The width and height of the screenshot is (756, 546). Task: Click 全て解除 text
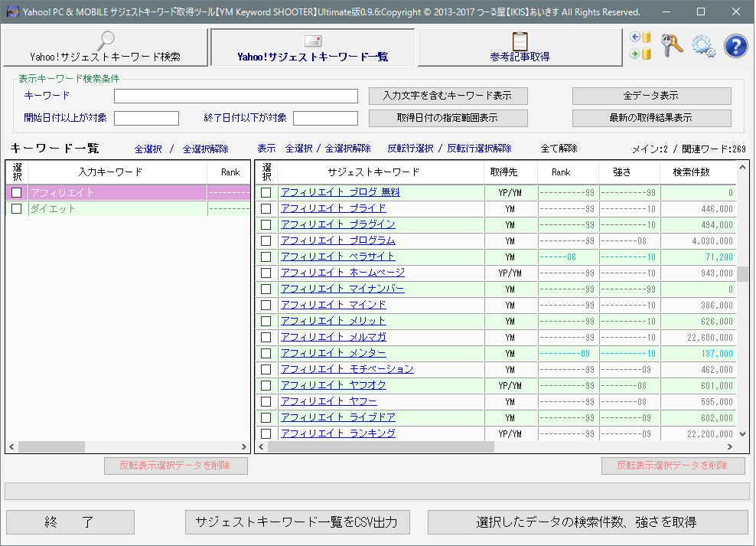pyautogui.click(x=559, y=149)
